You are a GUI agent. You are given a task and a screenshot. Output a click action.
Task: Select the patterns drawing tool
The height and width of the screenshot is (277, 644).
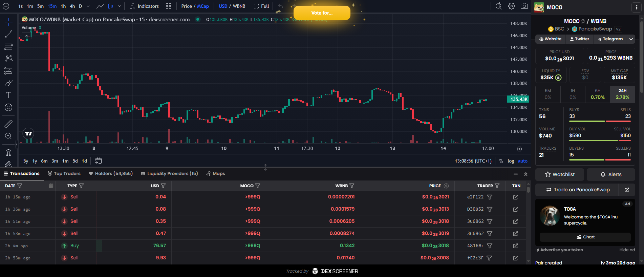(8, 59)
